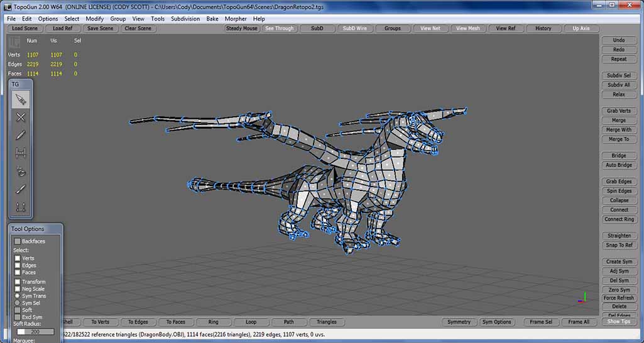Click the Up Axis button
Viewport: 644px width, 343px height.
581,28
